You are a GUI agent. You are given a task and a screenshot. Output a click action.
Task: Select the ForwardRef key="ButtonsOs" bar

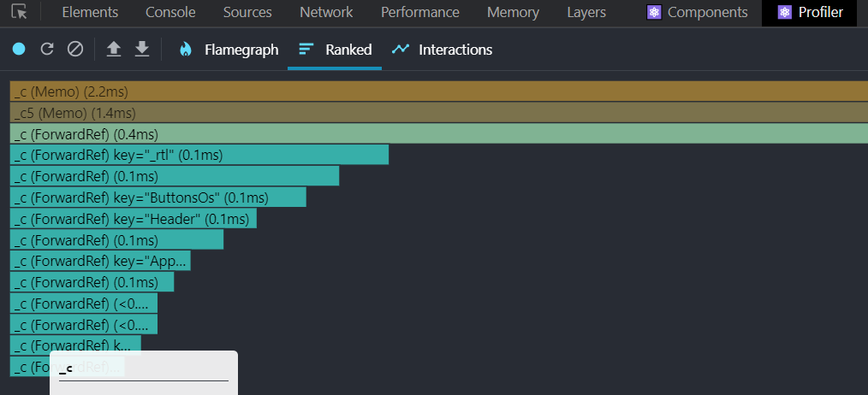pos(158,197)
